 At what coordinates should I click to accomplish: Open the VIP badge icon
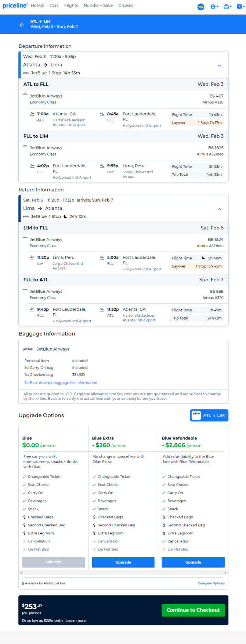click(x=201, y=7)
